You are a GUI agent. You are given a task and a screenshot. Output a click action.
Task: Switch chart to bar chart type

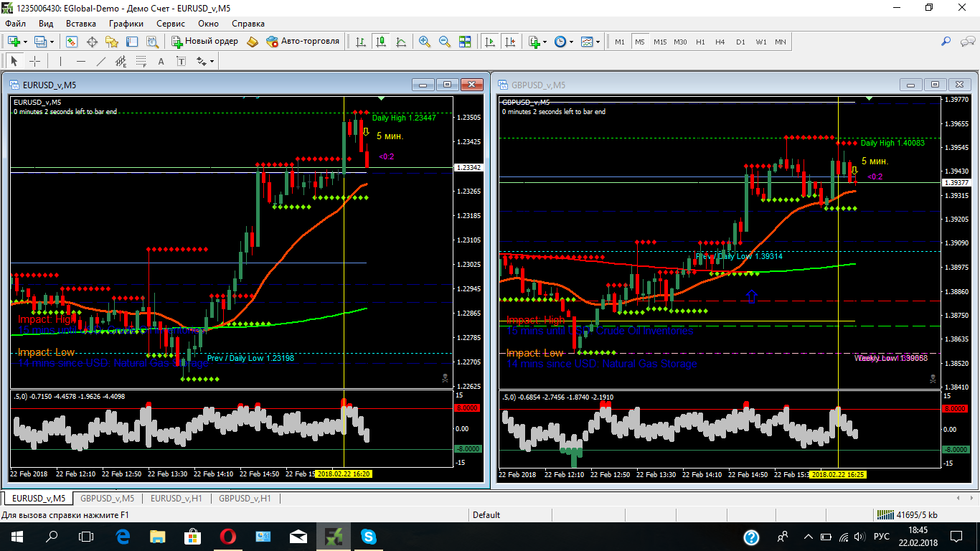click(x=361, y=42)
